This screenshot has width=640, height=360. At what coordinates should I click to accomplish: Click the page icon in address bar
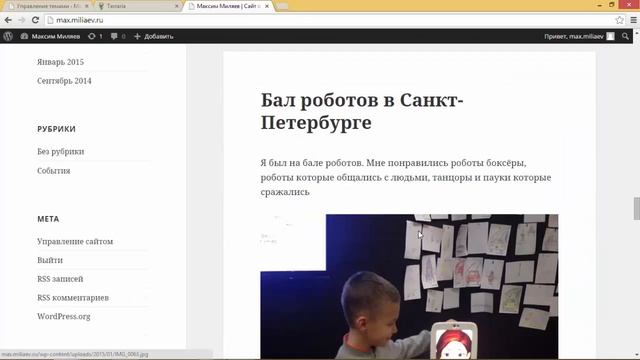[x=50, y=20]
